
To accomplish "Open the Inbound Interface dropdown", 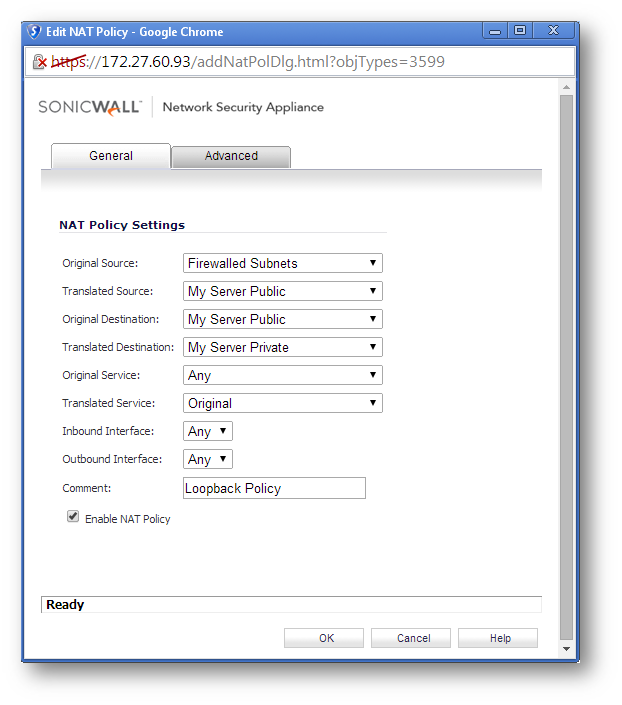I will pos(208,432).
